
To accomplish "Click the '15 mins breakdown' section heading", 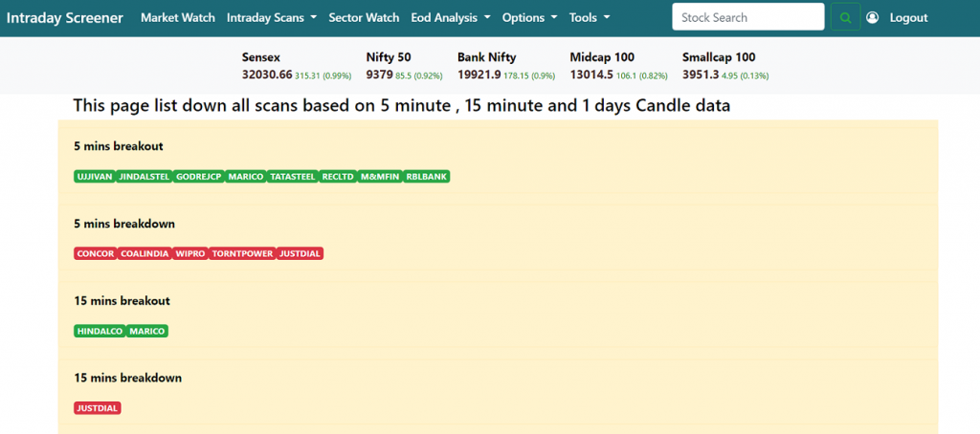I will [x=128, y=378].
